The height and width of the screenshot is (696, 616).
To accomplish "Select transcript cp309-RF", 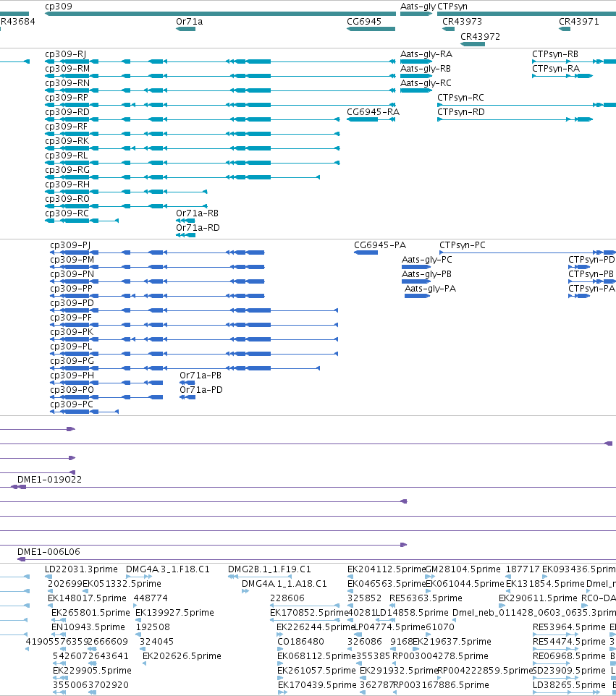I will pos(193,134).
